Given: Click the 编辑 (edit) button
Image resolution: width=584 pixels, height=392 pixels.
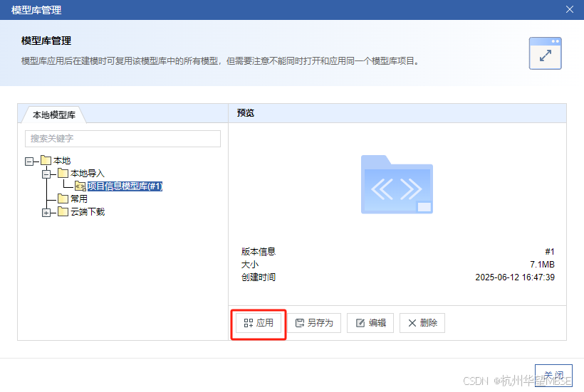Looking at the screenshot, I should tap(370, 323).
